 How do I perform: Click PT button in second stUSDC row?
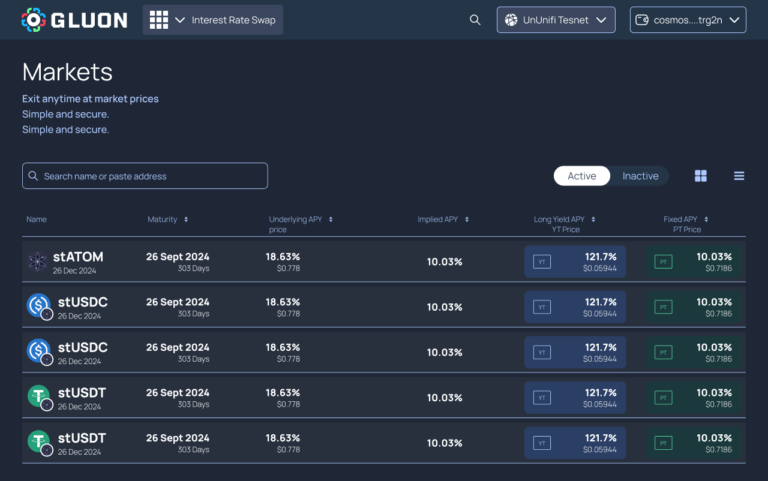coord(694,352)
